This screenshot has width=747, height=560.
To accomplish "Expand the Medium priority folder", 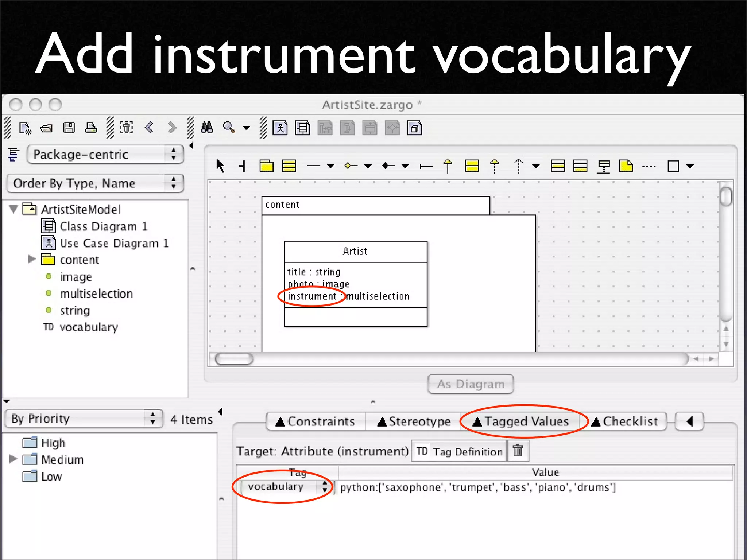I will tap(13, 459).
